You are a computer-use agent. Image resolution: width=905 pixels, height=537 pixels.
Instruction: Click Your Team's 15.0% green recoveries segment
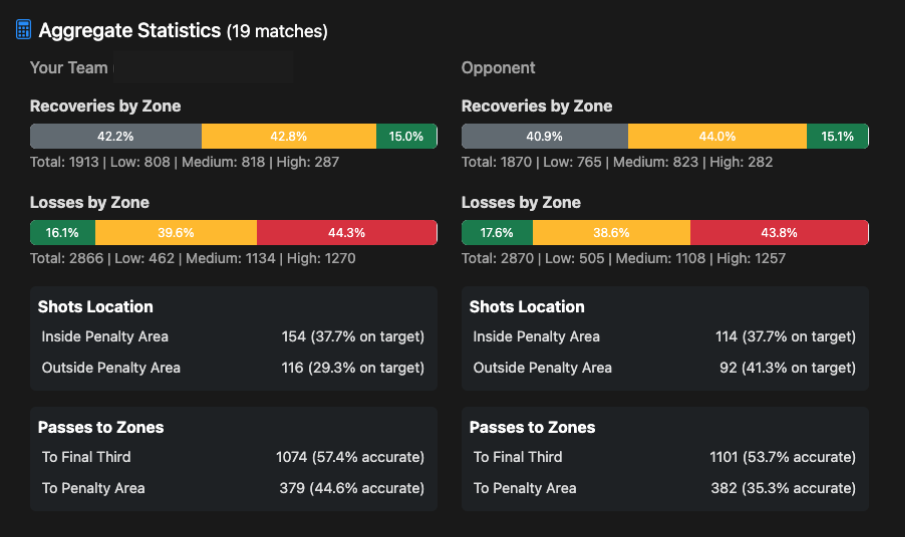point(406,137)
